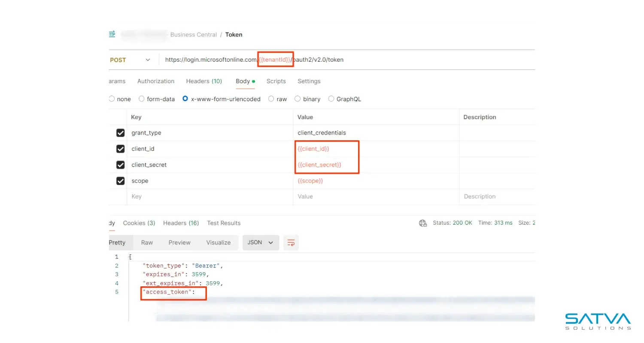Open the Test Results tab
The height and width of the screenshot is (343, 644).
coord(224,223)
